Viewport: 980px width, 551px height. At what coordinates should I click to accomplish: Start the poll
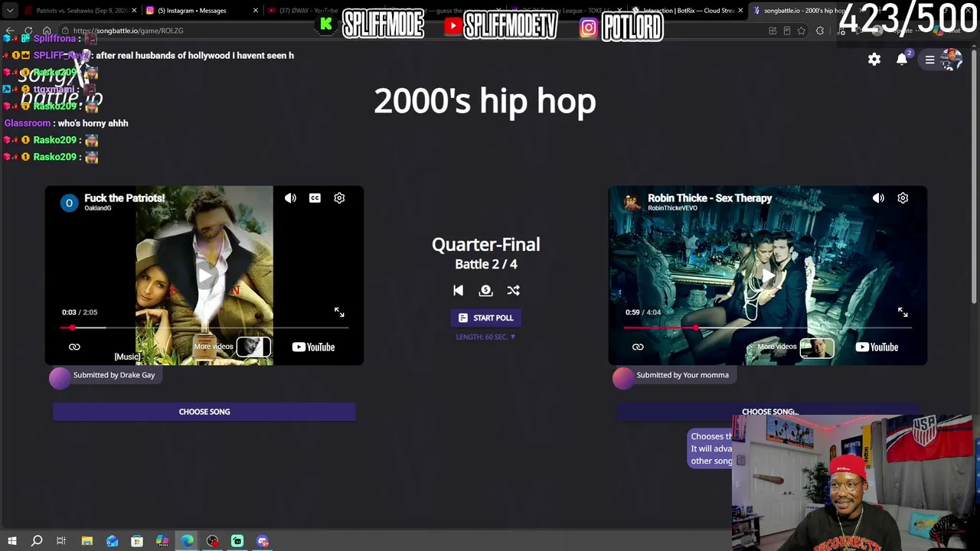pyautogui.click(x=486, y=318)
